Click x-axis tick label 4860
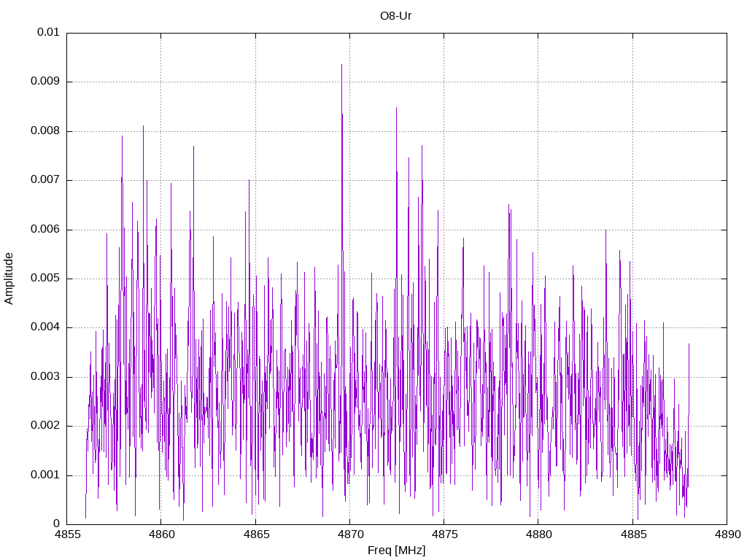Viewport: 747px width, 560px height. tap(161, 534)
